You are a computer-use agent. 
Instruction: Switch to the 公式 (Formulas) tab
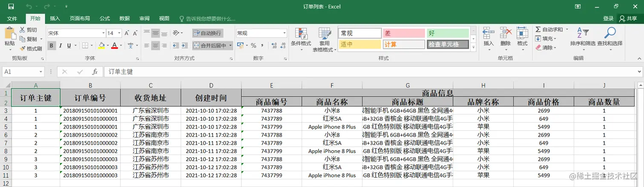pos(105,18)
